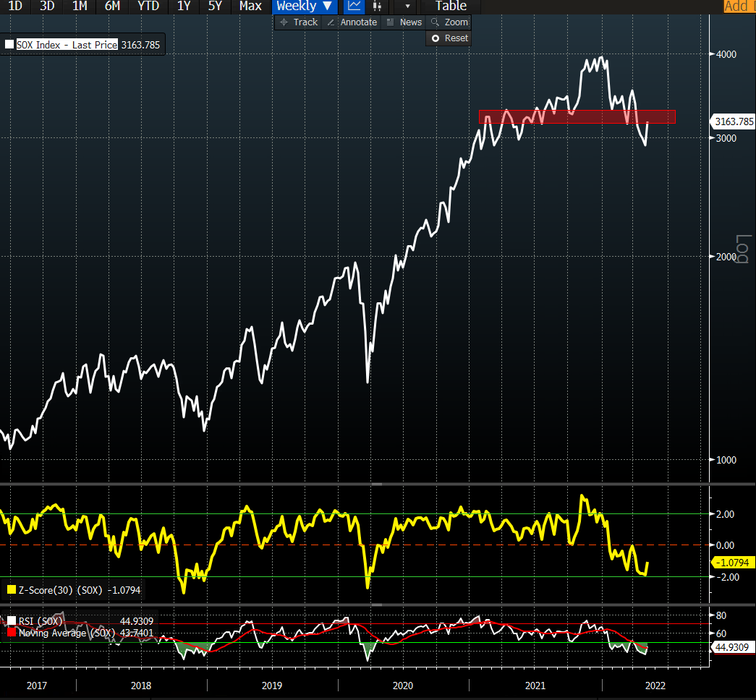This screenshot has height=700, width=756.
Task: Click the 3163.785 last price axis tag
Action: (x=734, y=121)
